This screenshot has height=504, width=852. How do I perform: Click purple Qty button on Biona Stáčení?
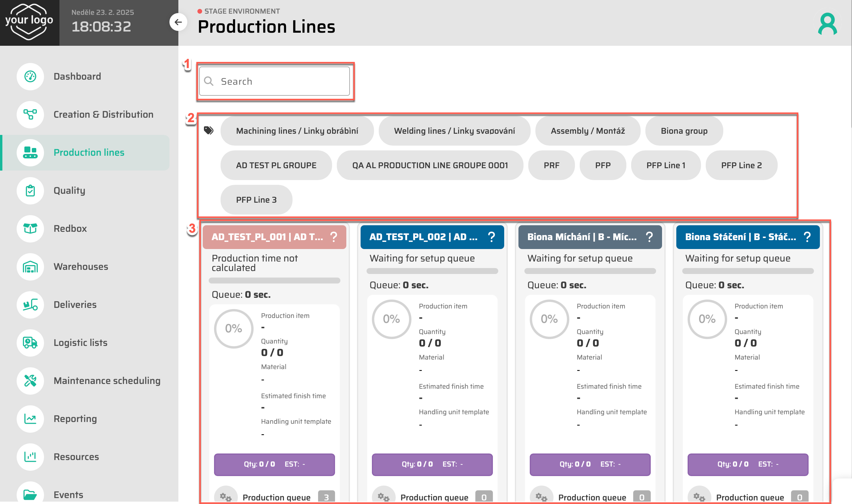(747, 464)
